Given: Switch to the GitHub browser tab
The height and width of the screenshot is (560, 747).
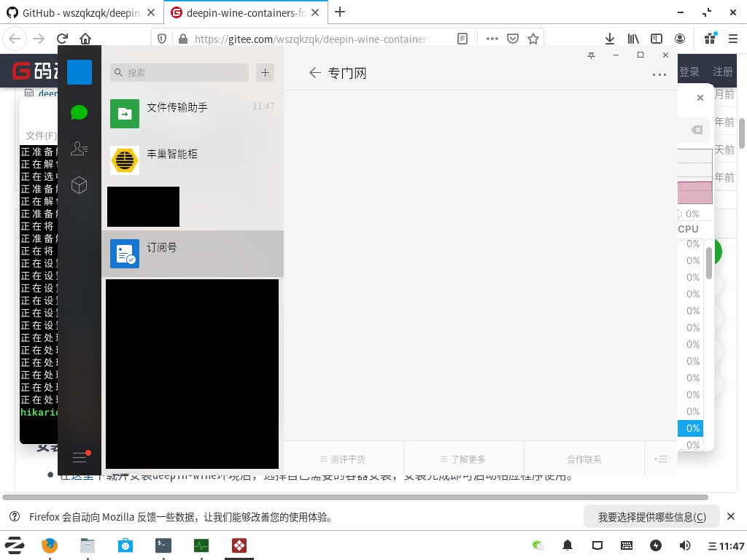Looking at the screenshot, I should 80,12.
